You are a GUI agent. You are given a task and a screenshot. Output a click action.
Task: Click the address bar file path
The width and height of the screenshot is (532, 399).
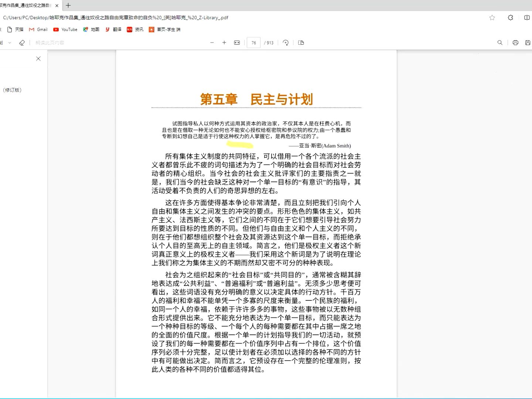[116, 17]
